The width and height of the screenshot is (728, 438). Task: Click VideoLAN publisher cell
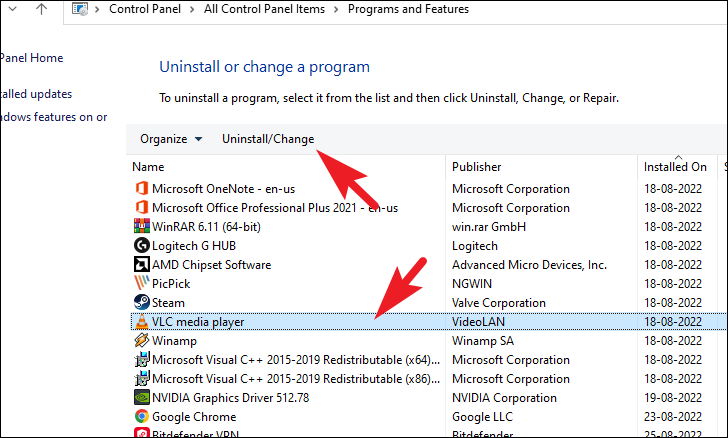[x=479, y=322]
